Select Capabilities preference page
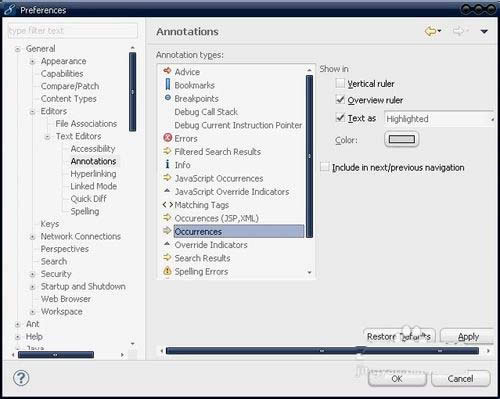This screenshot has height=399, width=500. click(62, 74)
